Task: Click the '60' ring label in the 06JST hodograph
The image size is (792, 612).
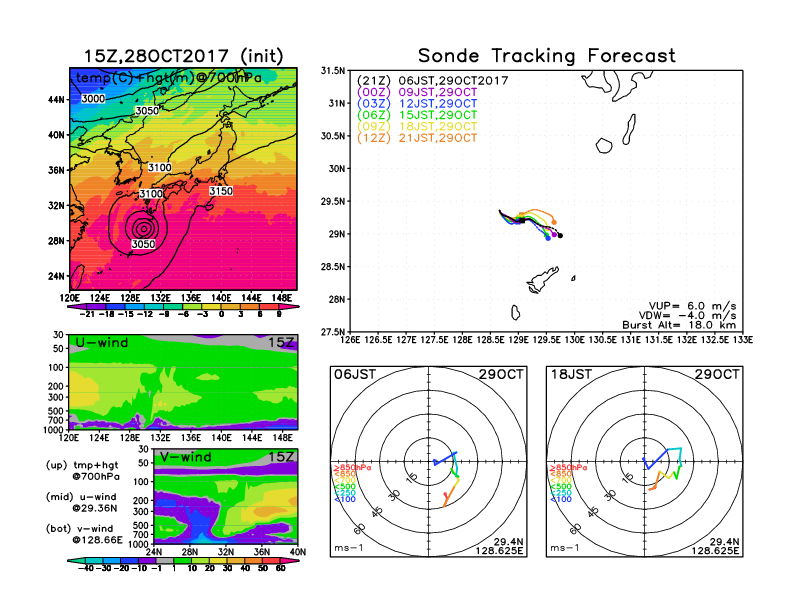Action: click(359, 529)
